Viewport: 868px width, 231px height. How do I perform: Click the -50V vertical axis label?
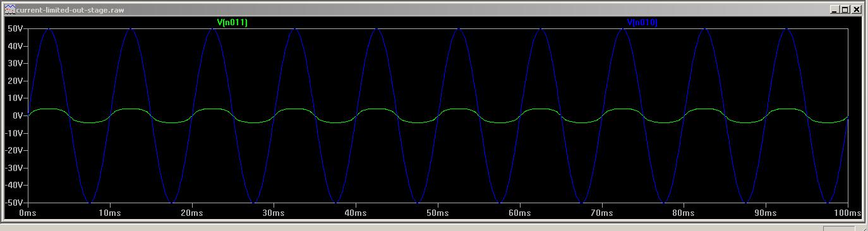tap(13, 203)
